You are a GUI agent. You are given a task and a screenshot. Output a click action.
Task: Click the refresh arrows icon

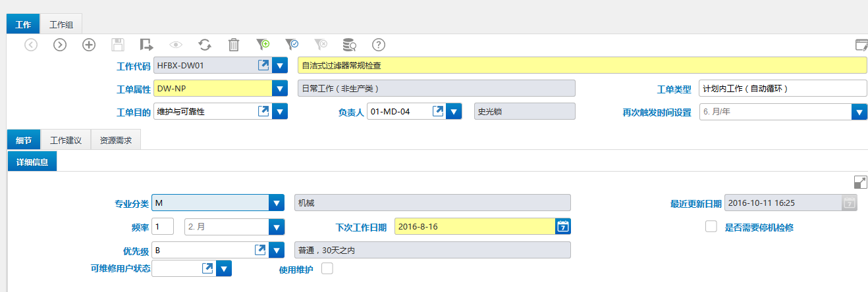tap(205, 45)
